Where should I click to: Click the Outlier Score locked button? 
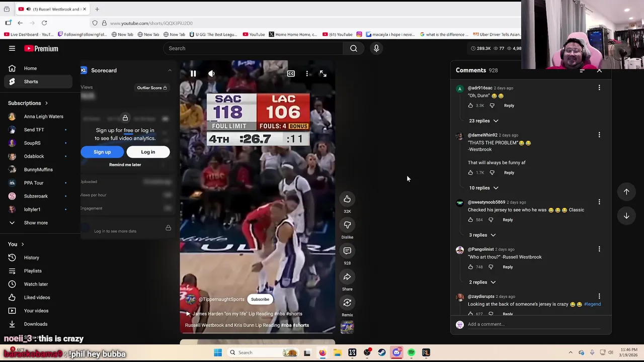click(x=152, y=87)
